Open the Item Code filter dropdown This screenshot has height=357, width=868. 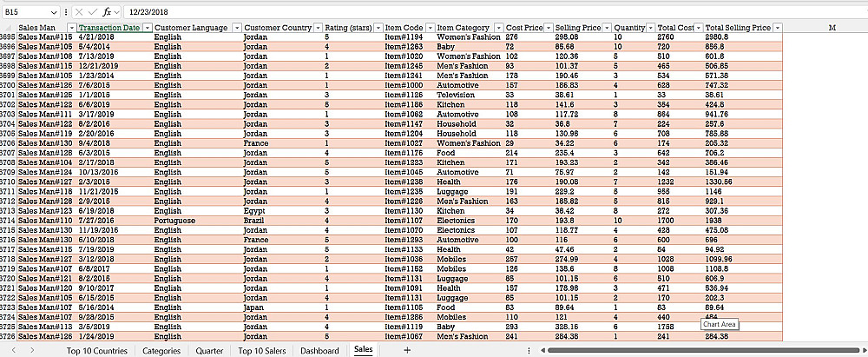[x=431, y=28]
